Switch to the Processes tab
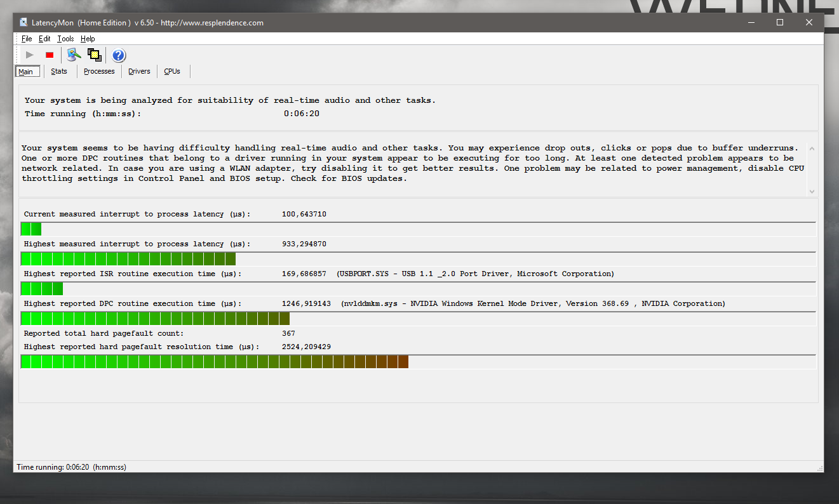Image resolution: width=839 pixels, height=504 pixels. 99,71
